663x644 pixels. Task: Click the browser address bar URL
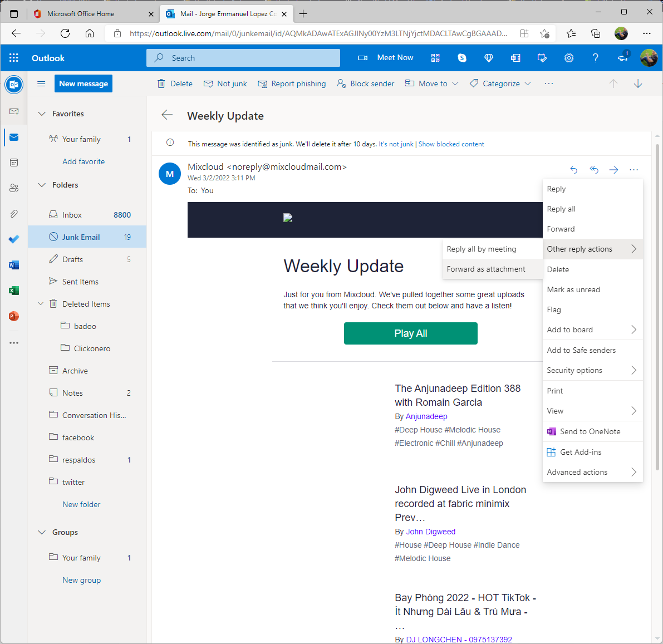(318, 33)
